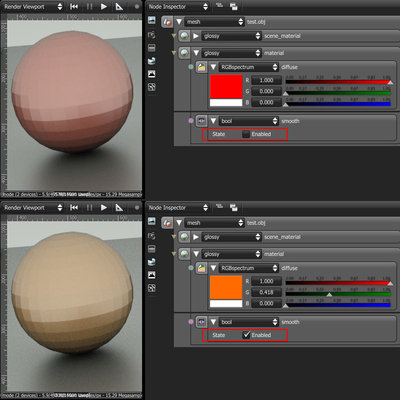Expand scene_material glossy node in the top inspector
Image resolution: width=400 pixels, height=400 pixels.
[196, 36]
